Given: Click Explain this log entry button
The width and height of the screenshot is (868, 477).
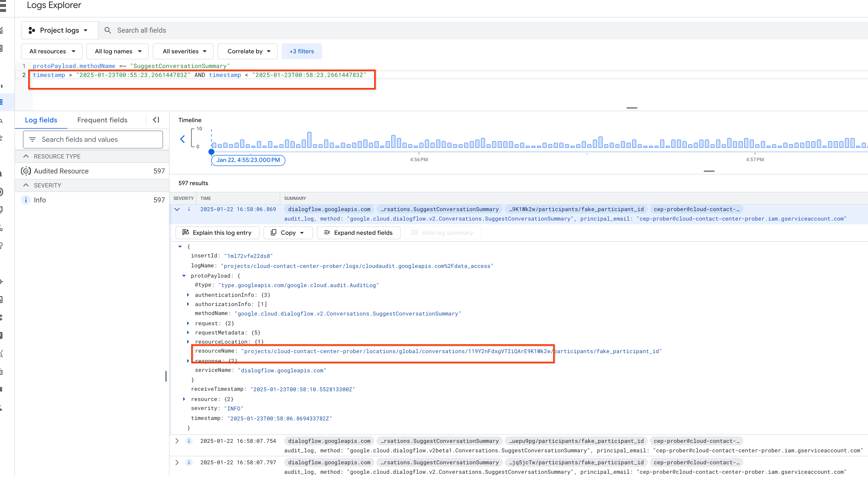Looking at the screenshot, I should click(217, 233).
